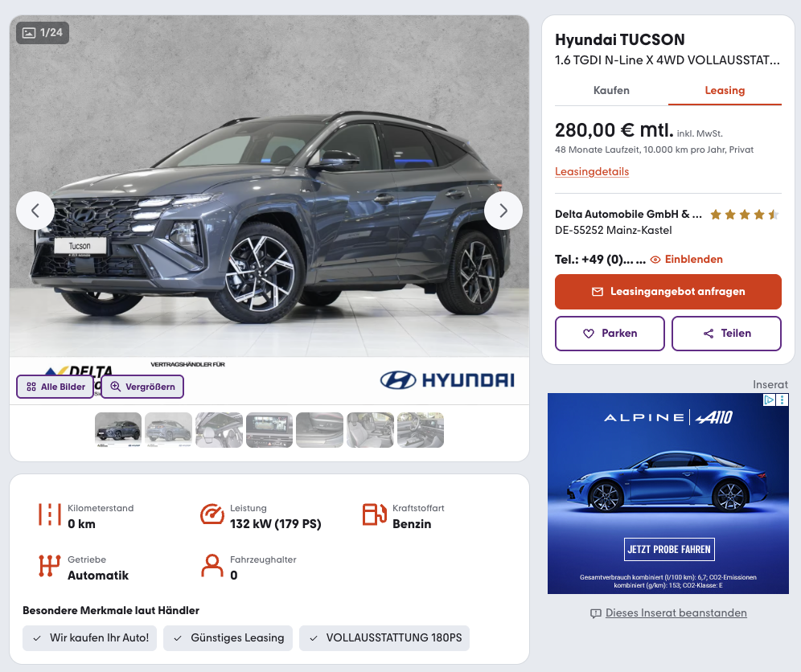The height and width of the screenshot is (672, 801).
Task: Click the AdChoices icon on Alpine ad
Action: pos(769,400)
